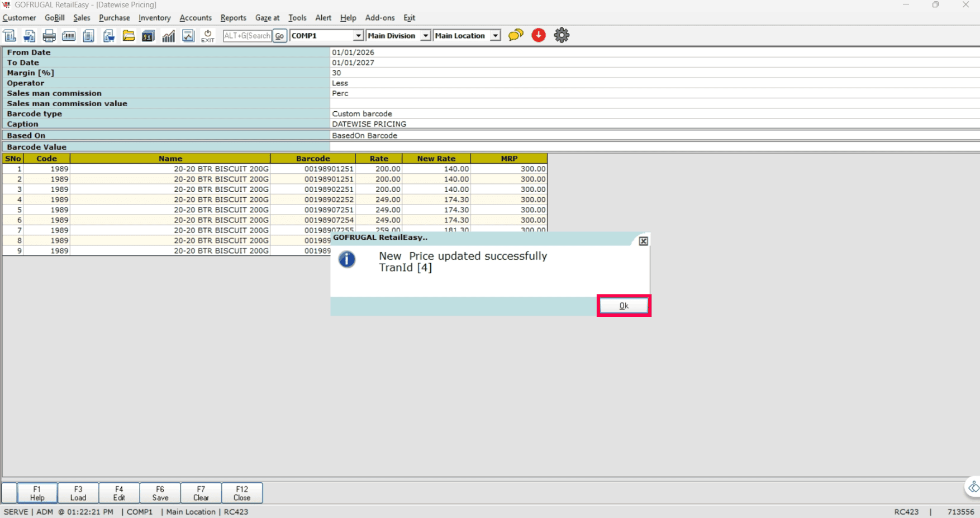
Task: Click the F12 Close button
Action: pyautogui.click(x=242, y=493)
